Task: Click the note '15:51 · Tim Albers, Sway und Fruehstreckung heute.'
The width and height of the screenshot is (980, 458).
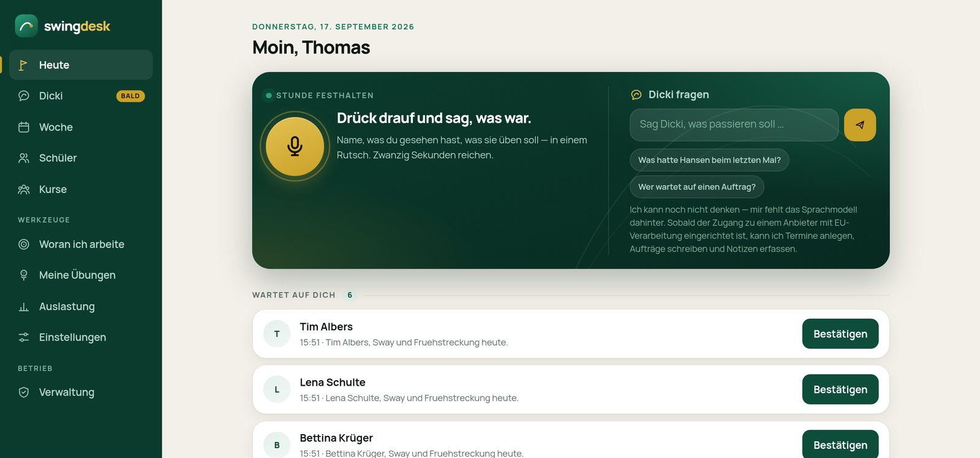Action: tap(404, 343)
